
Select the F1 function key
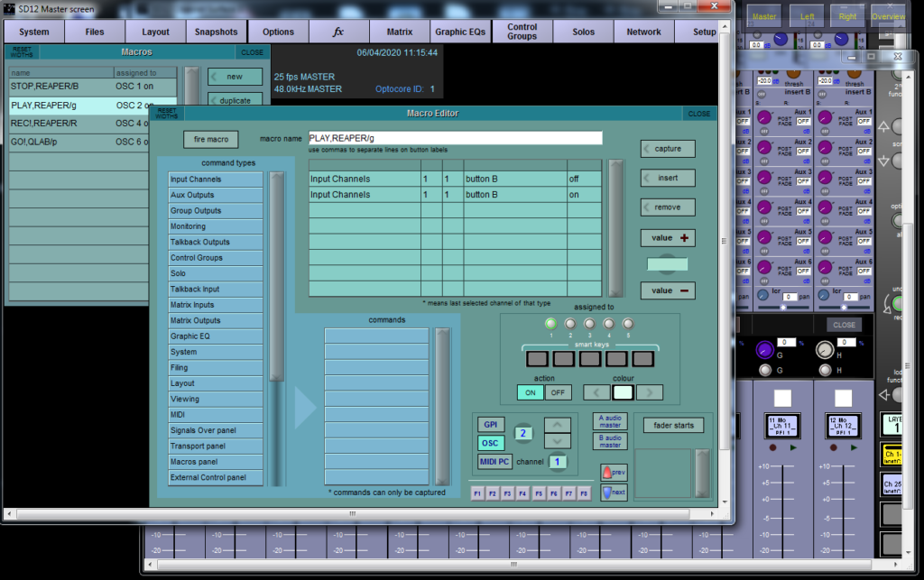477,493
